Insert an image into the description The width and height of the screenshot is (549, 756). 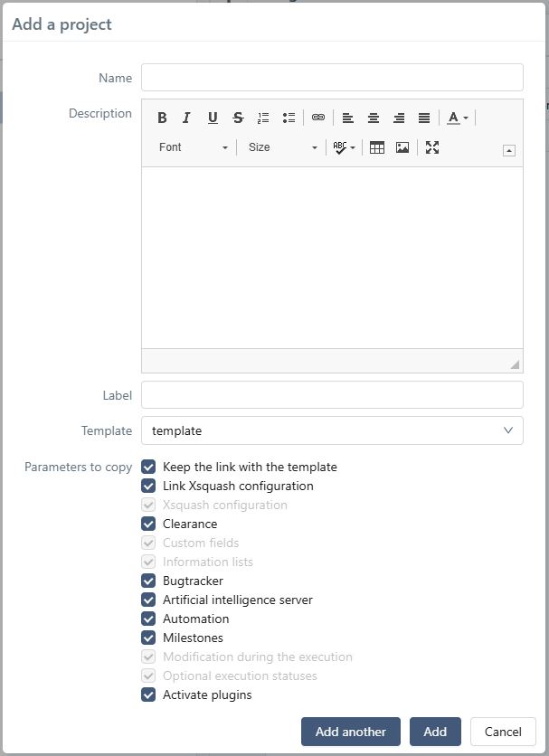tap(403, 146)
